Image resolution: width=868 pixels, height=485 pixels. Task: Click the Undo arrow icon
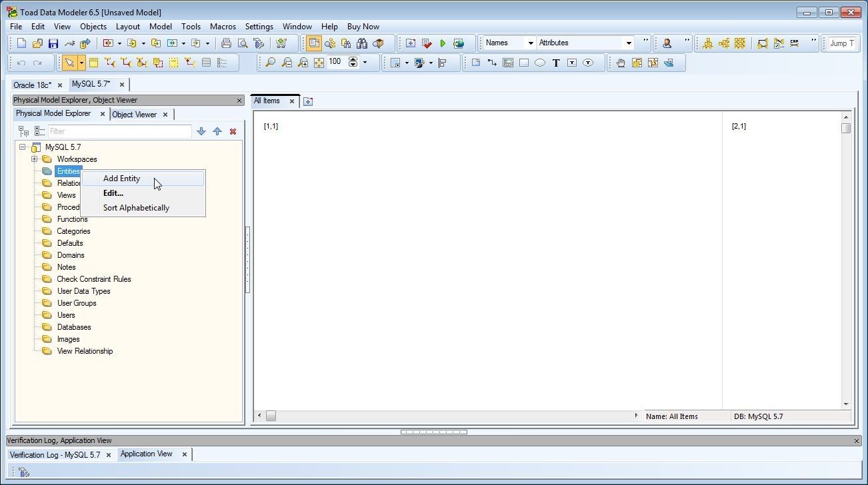(x=21, y=63)
